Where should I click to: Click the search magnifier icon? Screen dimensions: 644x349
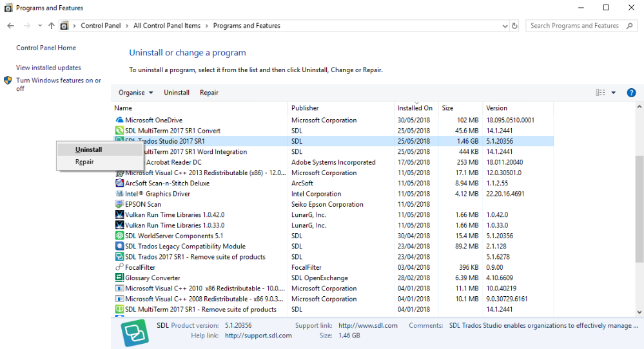tap(630, 26)
